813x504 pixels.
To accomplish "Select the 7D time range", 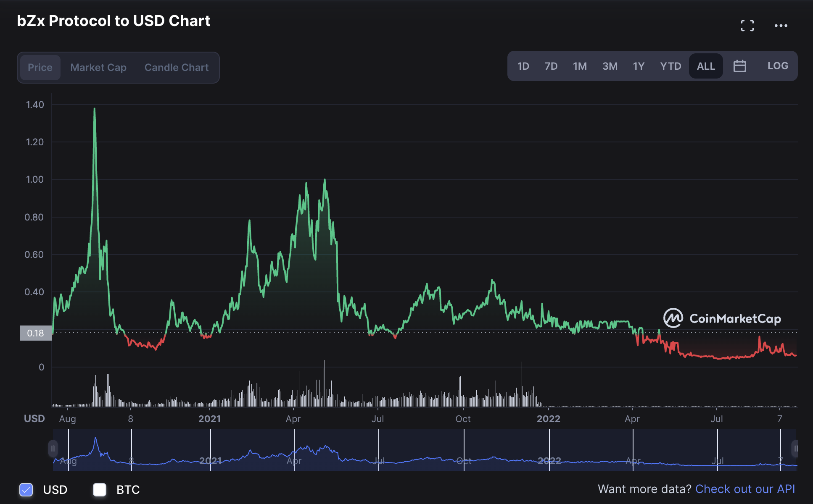I will (551, 66).
